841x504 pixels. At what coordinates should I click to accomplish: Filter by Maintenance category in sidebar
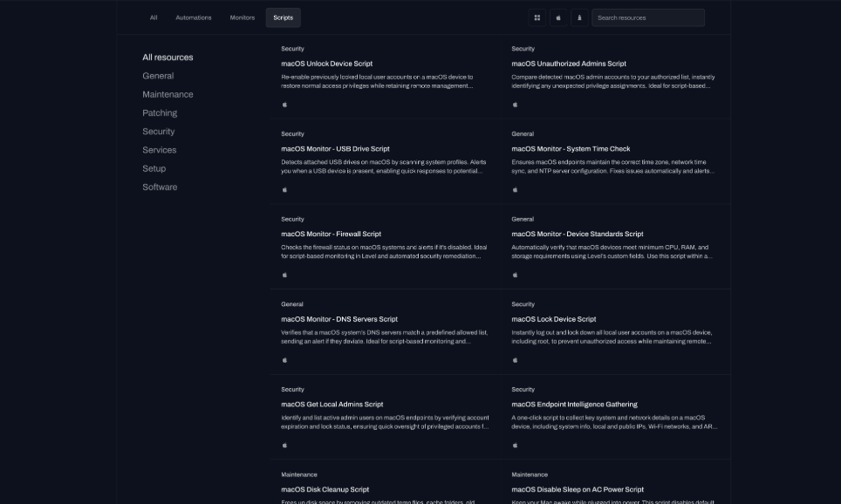168,94
